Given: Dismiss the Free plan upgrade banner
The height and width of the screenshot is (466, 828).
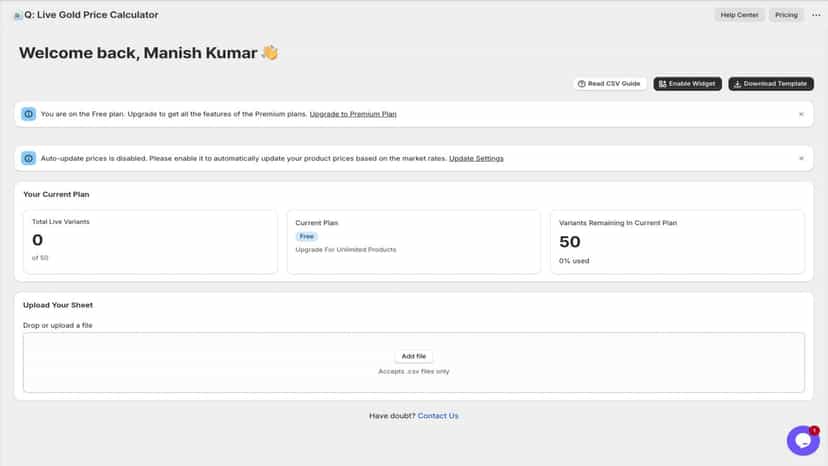Looking at the screenshot, I should [x=801, y=114].
